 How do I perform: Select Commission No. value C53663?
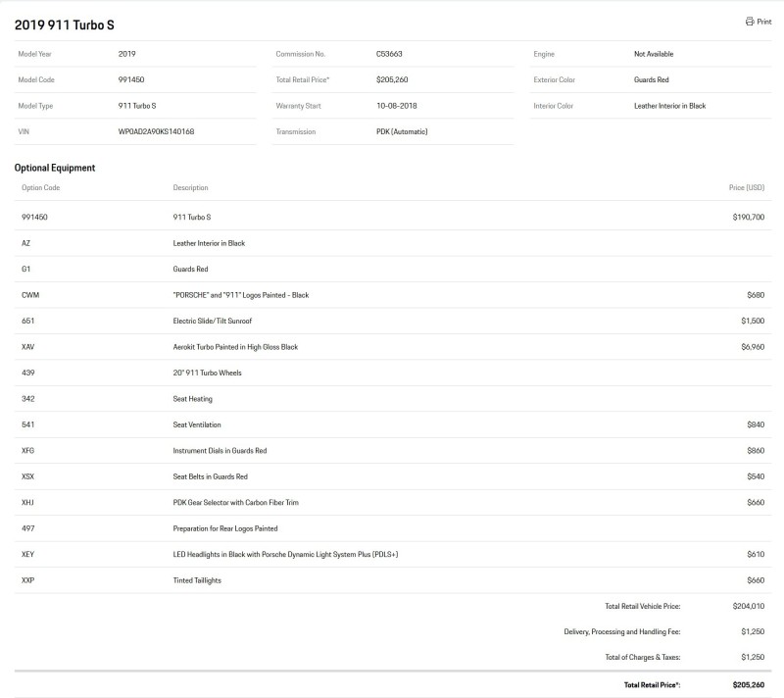389,54
